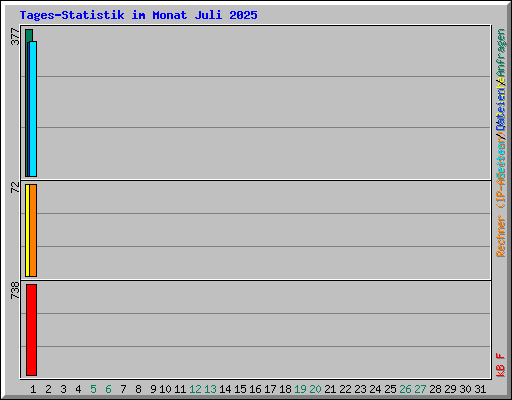Click the red KB bar

click(x=31, y=330)
